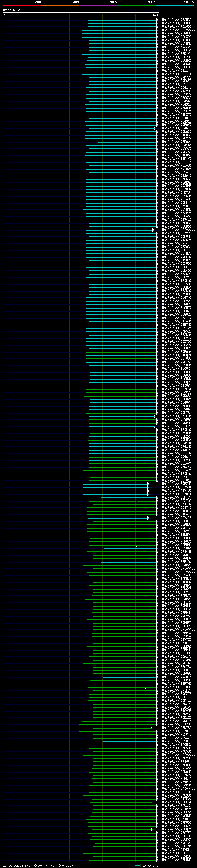Select UniRef100_B1GV13 entry
Image resolution: width=197 pixels, height=868 pixels.
[x=176, y=277]
